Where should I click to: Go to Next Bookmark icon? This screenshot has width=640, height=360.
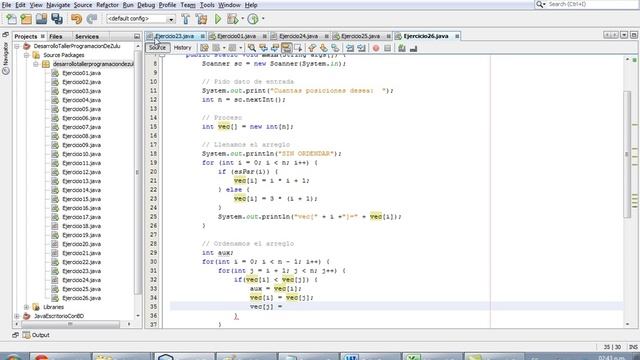click(x=324, y=48)
